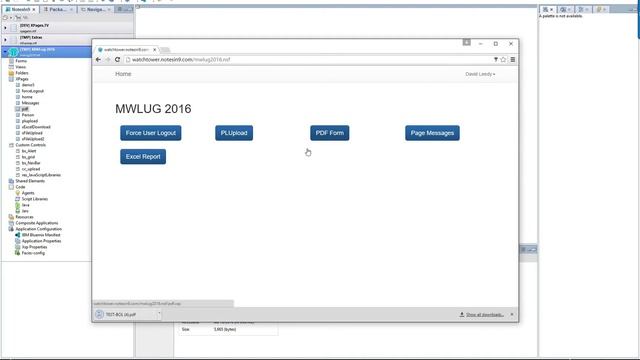Open the Jars item under Code
This screenshot has height=360, width=640.
coord(25,211)
